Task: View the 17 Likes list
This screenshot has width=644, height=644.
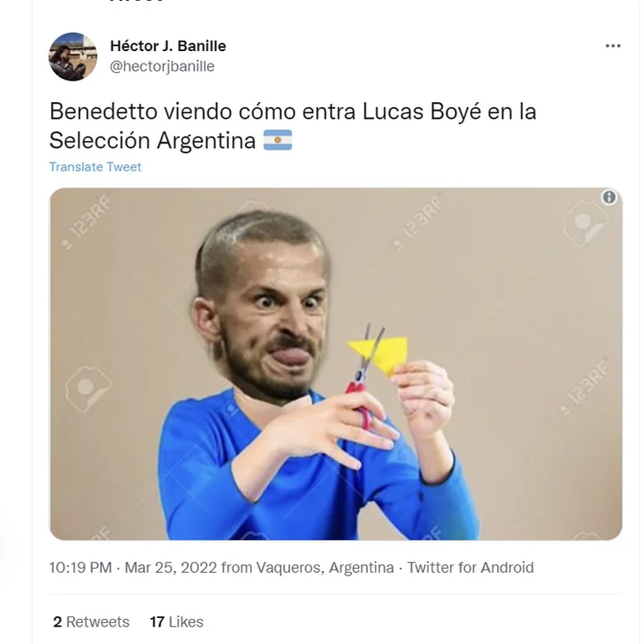Action: pyautogui.click(x=176, y=621)
